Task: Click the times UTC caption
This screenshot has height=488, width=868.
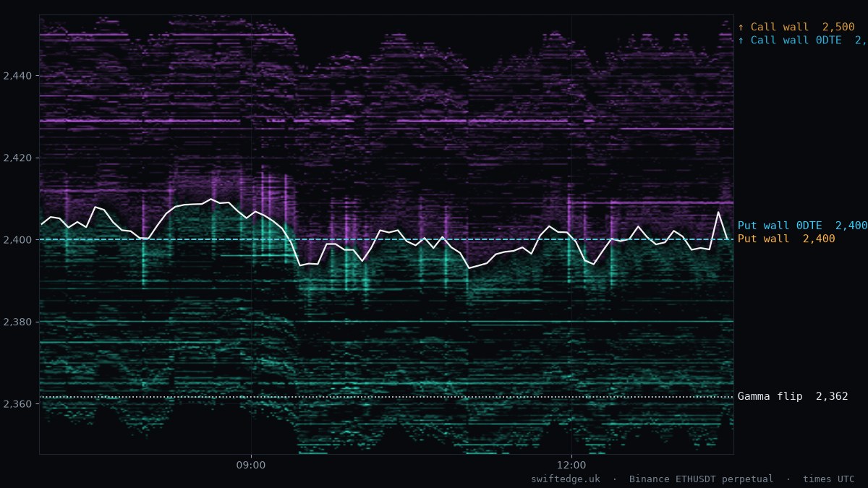Action: click(x=829, y=479)
